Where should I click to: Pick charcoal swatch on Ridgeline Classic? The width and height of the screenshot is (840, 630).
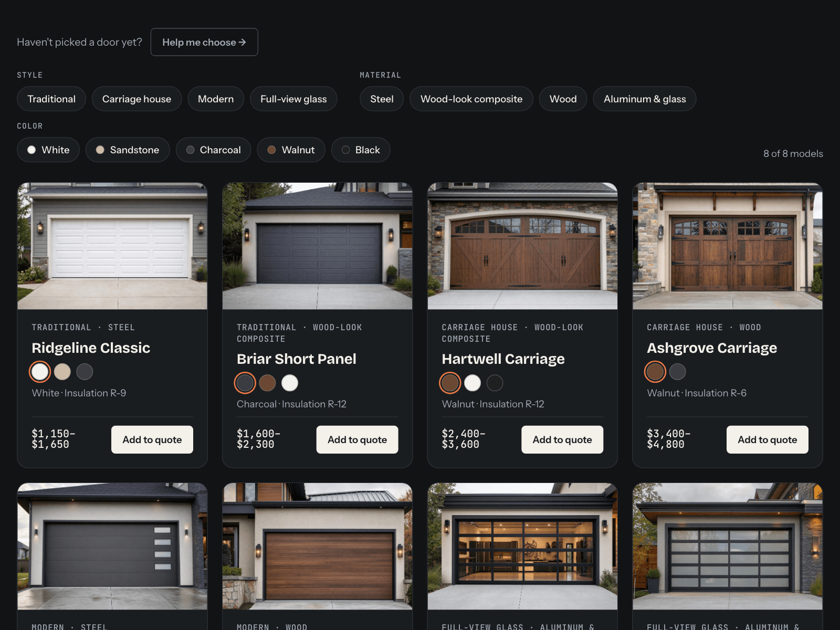tap(85, 372)
